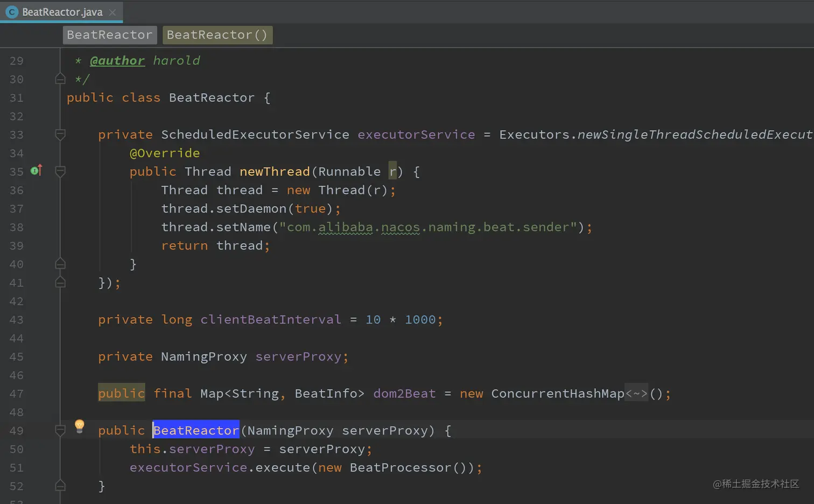
Task: Click the serverProxy field on line 45
Action: (x=298, y=356)
